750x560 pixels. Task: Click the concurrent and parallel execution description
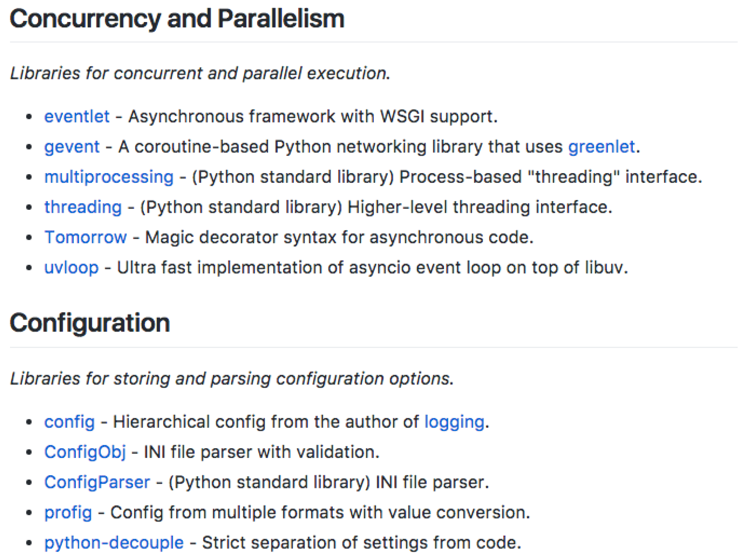pos(200,73)
